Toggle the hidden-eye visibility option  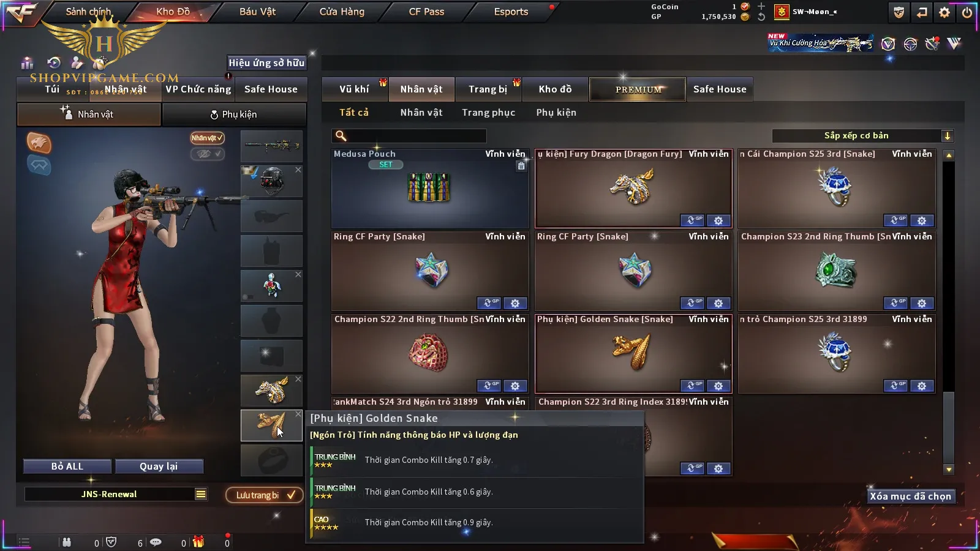(x=207, y=154)
